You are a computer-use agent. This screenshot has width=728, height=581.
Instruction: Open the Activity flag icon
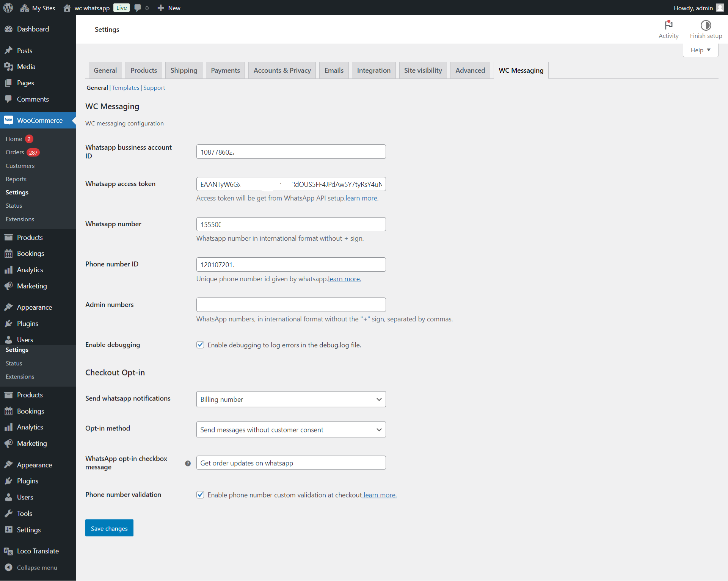(x=668, y=25)
